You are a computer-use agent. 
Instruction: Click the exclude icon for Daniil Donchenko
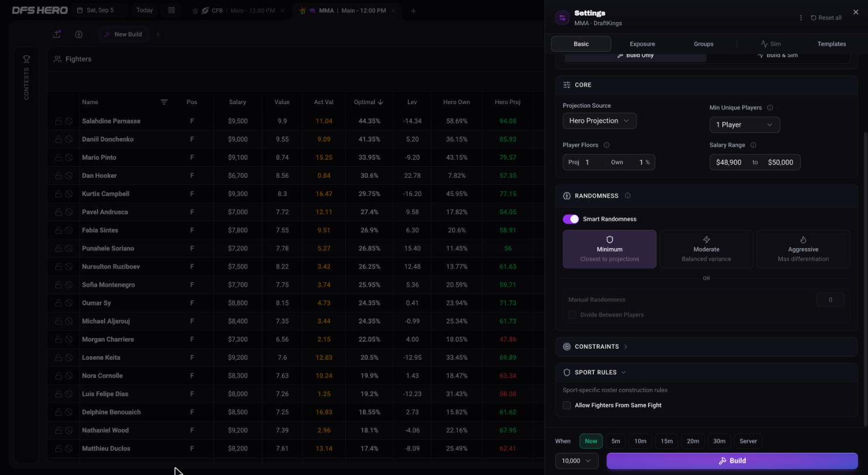pyautogui.click(x=68, y=139)
